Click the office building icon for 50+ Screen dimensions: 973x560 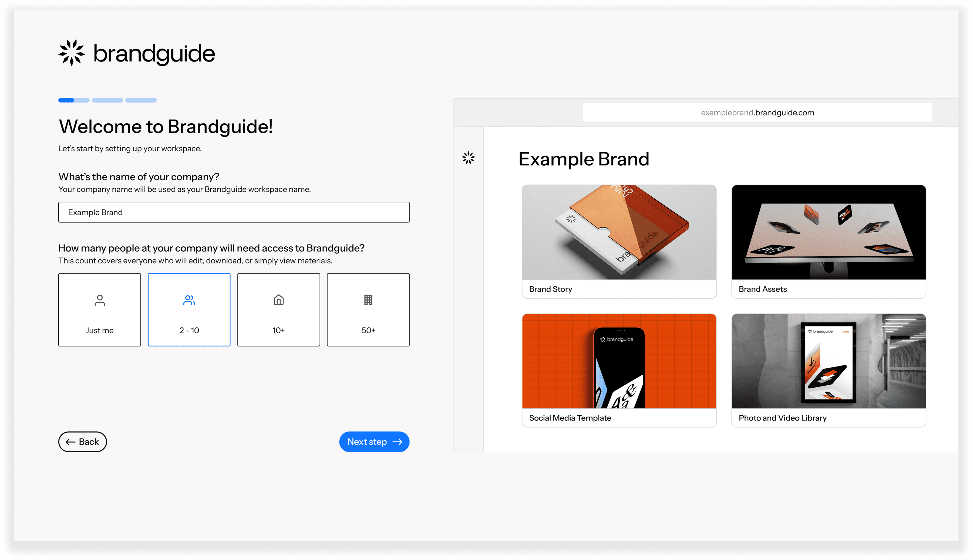click(x=368, y=300)
